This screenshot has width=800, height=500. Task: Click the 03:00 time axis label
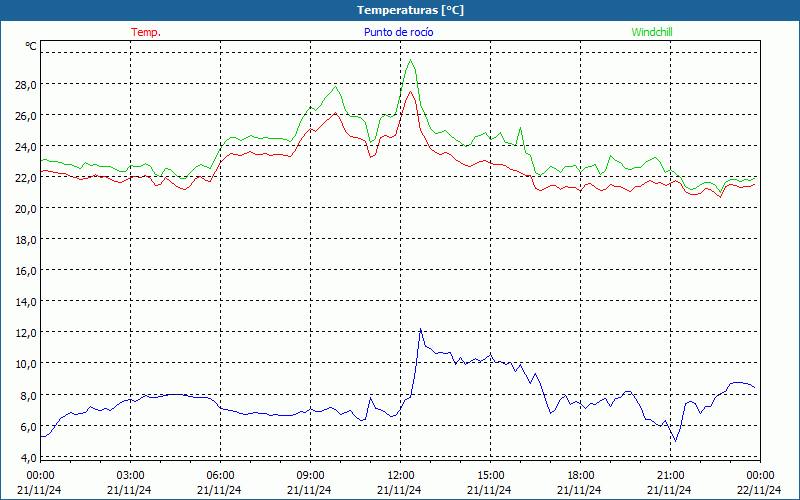pyautogui.click(x=130, y=476)
